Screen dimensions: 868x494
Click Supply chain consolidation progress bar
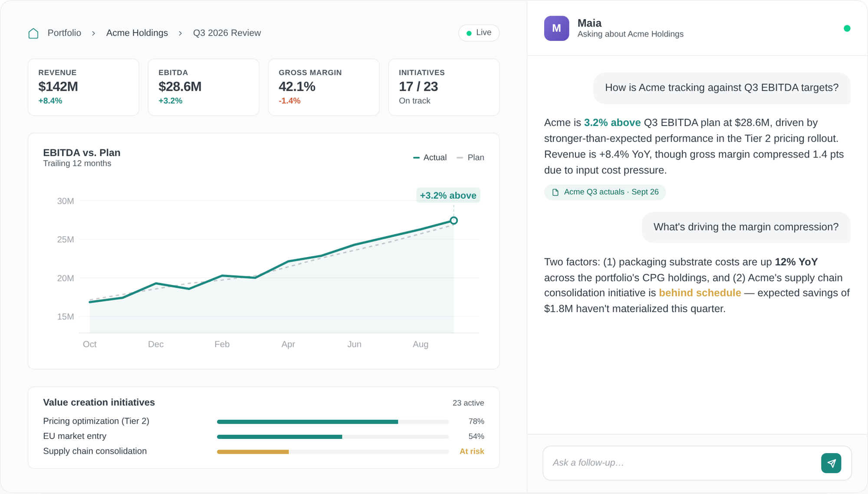point(333,452)
